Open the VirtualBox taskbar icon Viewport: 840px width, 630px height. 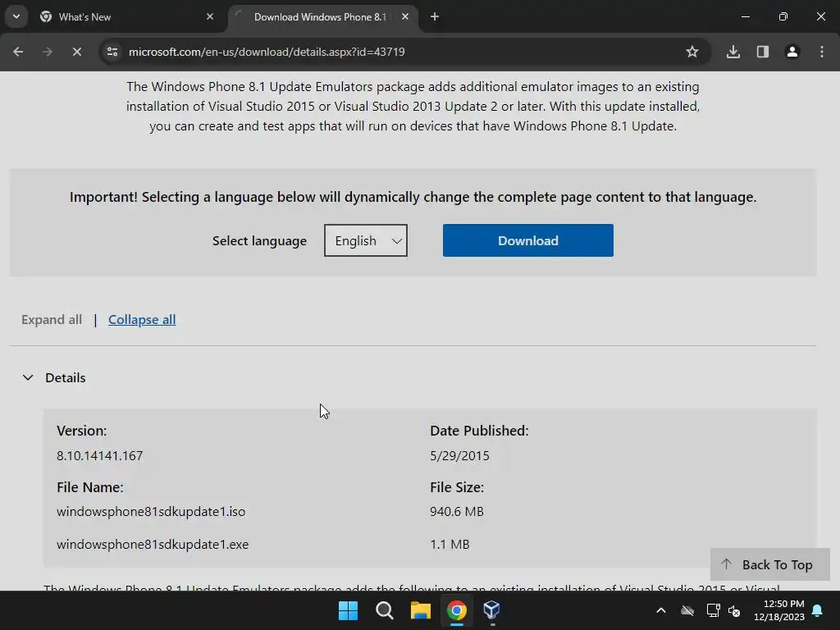point(492,610)
